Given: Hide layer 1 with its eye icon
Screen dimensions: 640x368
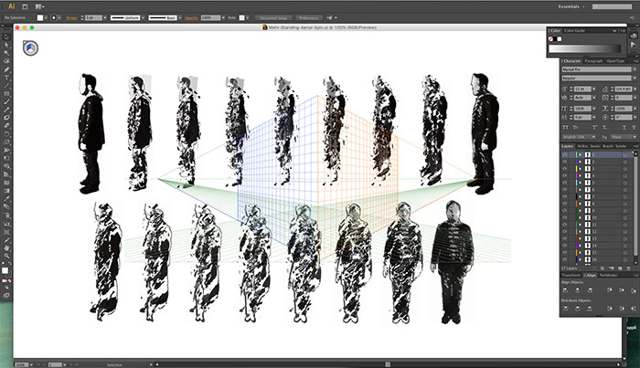Looking at the screenshot, I should point(564,155).
